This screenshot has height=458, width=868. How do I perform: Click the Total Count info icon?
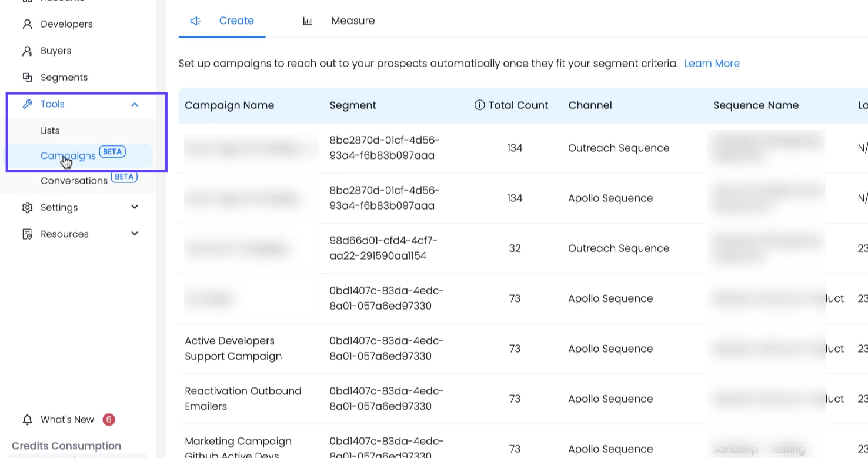click(x=479, y=105)
